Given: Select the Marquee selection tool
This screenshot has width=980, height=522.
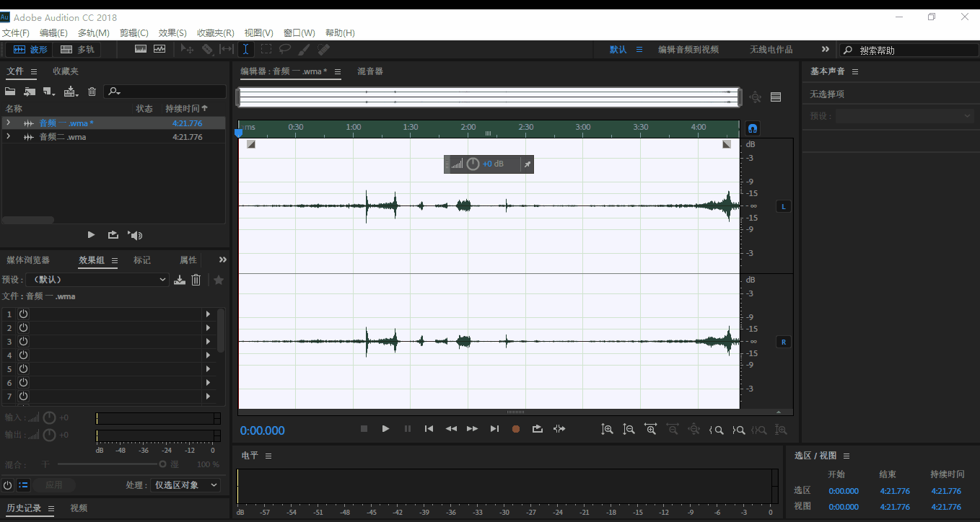Looking at the screenshot, I should click(266, 49).
